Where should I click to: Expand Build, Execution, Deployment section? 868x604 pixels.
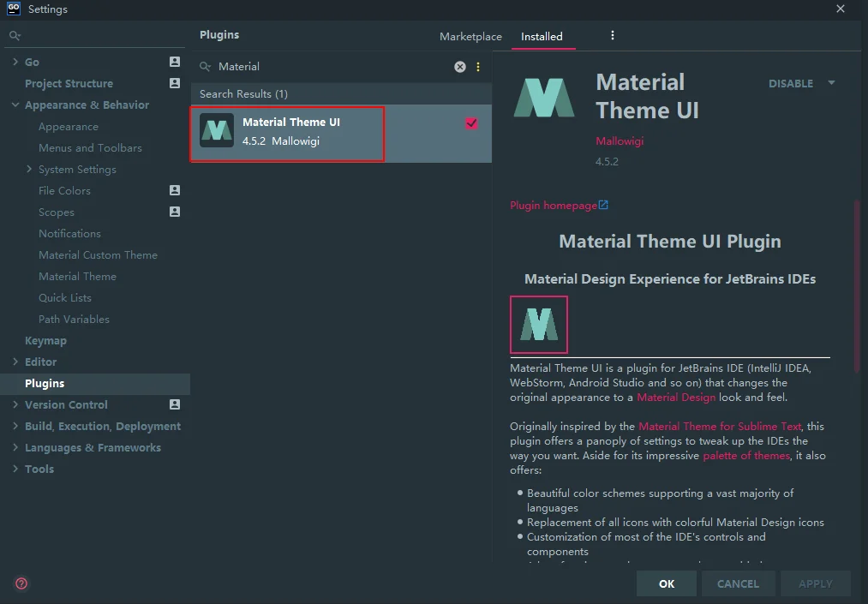[15, 426]
